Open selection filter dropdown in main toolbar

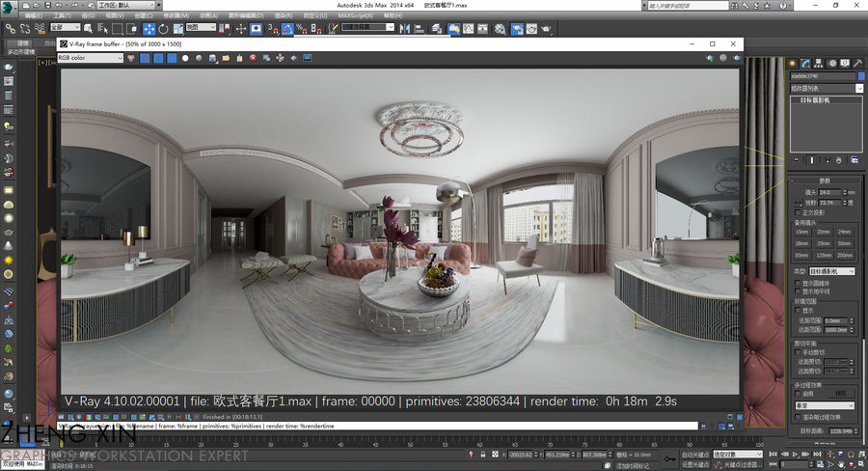coord(66,27)
